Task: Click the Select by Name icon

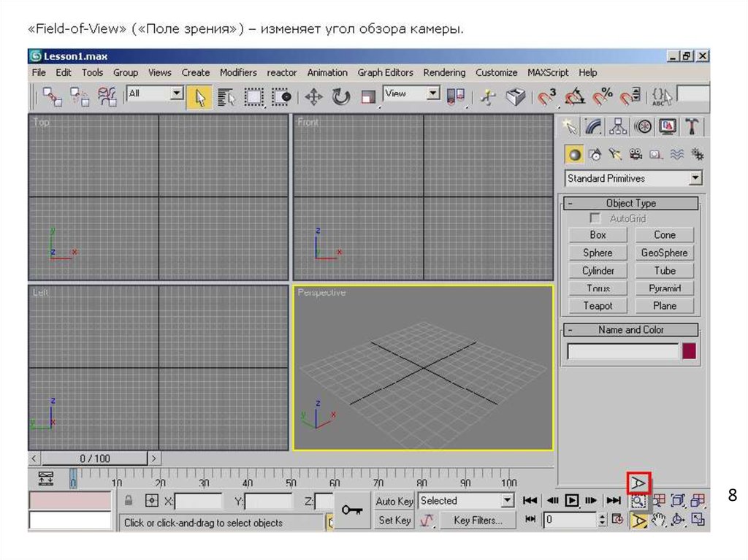Action: click(x=226, y=96)
